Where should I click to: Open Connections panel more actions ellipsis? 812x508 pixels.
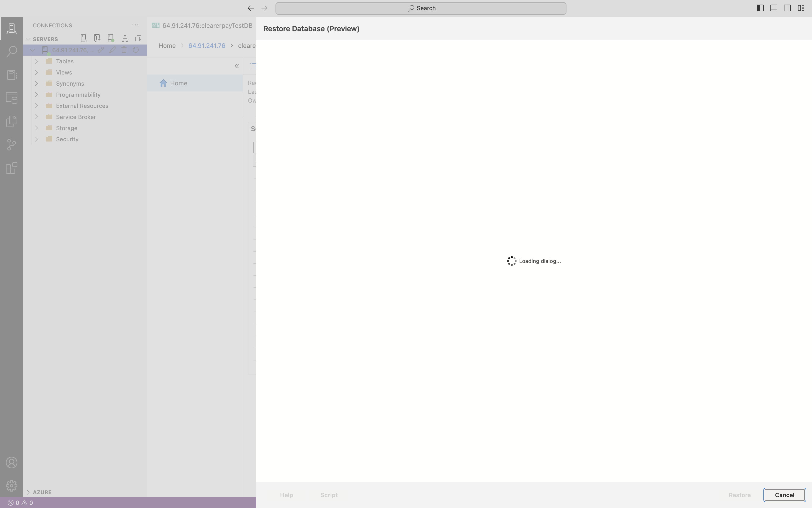point(135,25)
